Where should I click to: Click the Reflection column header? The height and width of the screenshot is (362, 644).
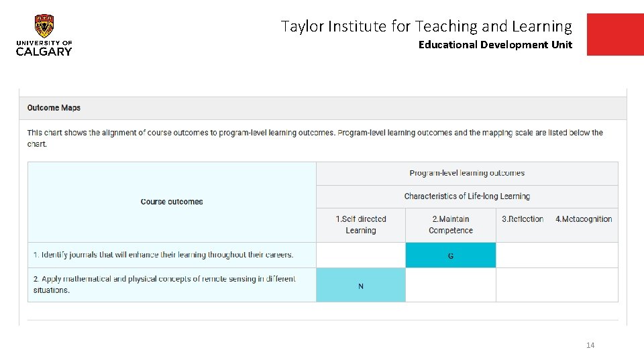tap(523, 219)
